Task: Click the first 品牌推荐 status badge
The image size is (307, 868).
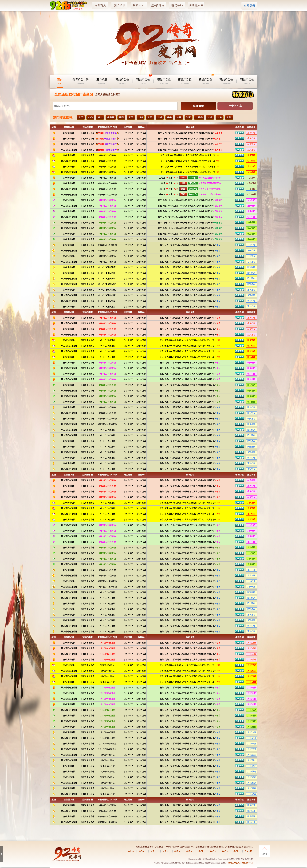Action: pyautogui.click(x=251, y=133)
